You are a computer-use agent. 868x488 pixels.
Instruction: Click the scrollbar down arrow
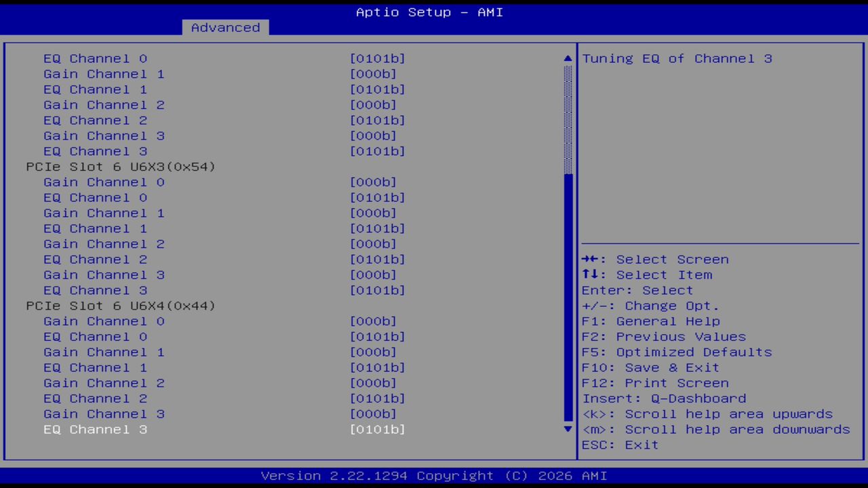coord(567,429)
